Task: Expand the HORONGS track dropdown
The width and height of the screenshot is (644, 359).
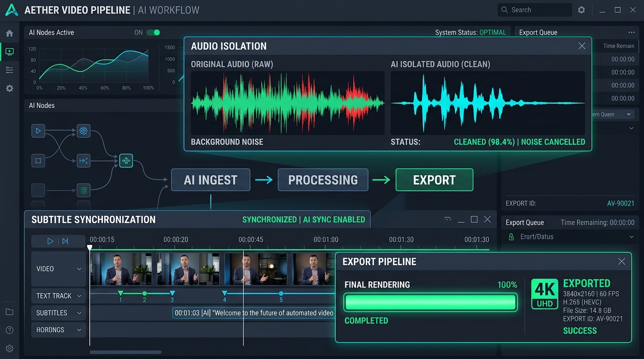Action: pos(79,330)
